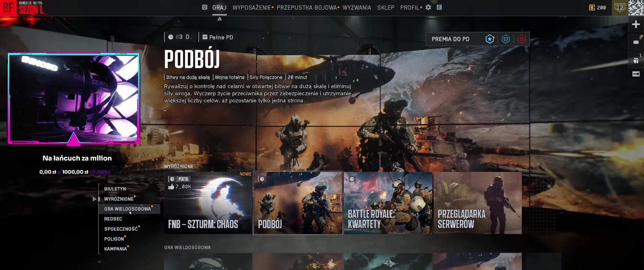Select the Podbój featured card
This screenshot has height=270, width=644.
pyautogui.click(x=298, y=203)
